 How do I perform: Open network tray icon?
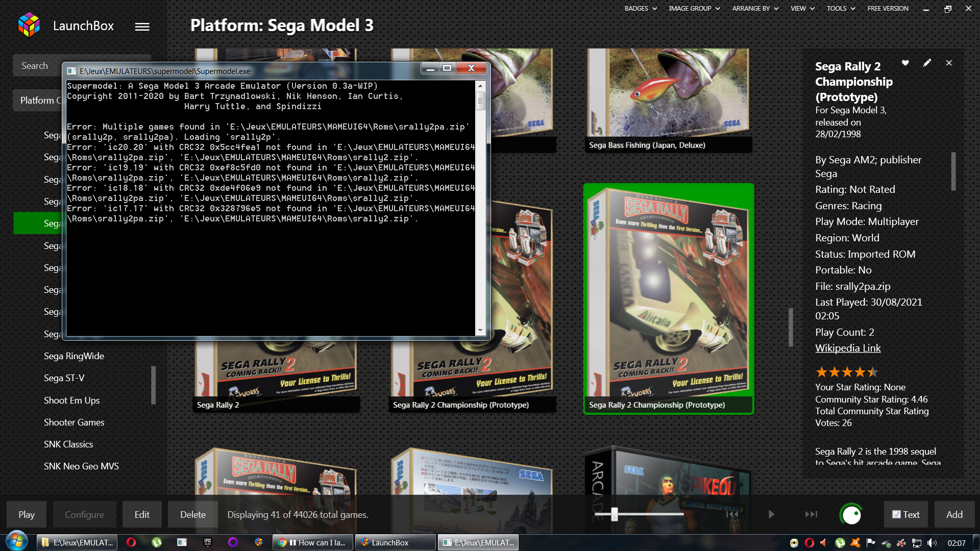[917, 543]
